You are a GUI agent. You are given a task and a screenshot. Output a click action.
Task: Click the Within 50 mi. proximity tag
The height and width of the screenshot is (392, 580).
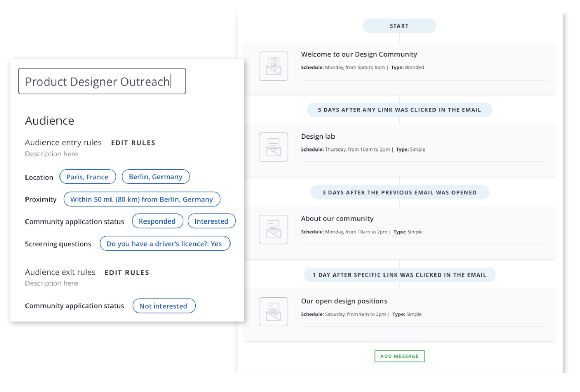(x=141, y=199)
